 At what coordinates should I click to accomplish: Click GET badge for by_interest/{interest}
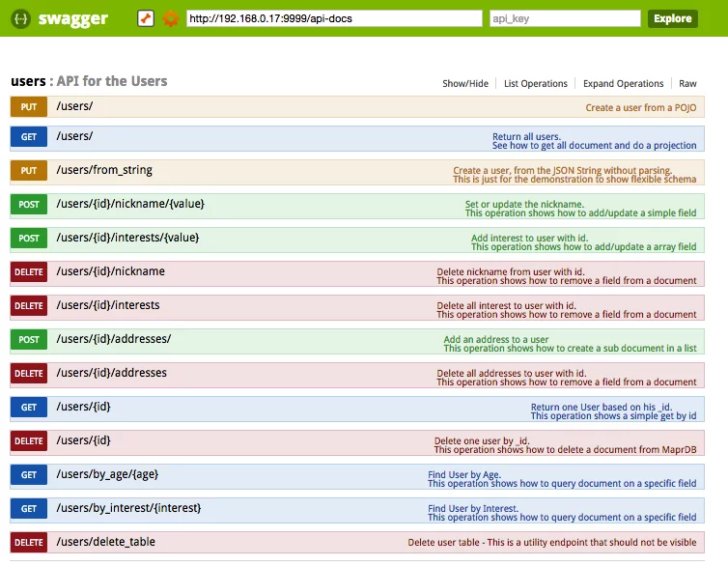29,508
